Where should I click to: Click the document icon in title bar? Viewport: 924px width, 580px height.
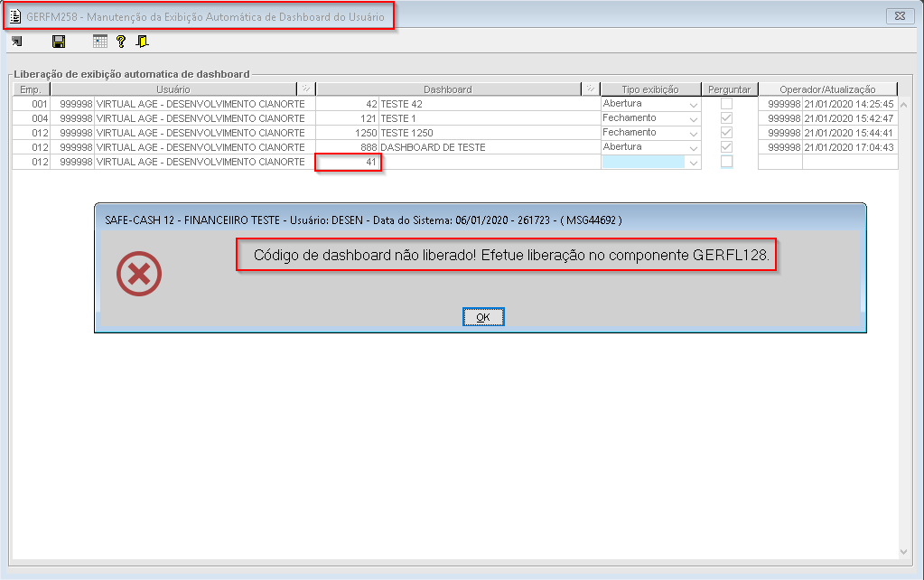[x=15, y=16]
